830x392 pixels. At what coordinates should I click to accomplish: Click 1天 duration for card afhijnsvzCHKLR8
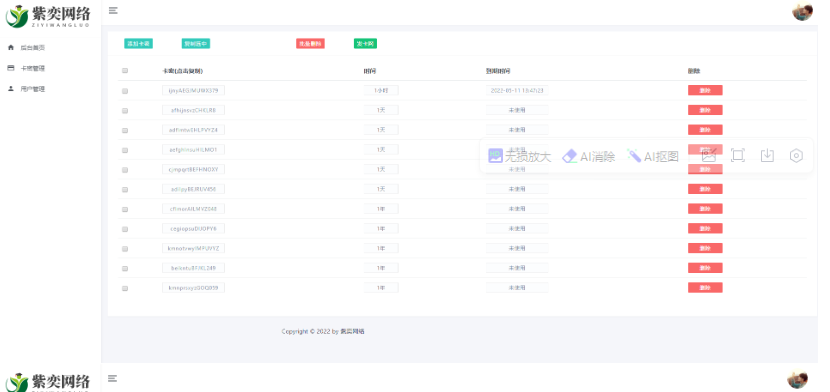click(x=381, y=110)
